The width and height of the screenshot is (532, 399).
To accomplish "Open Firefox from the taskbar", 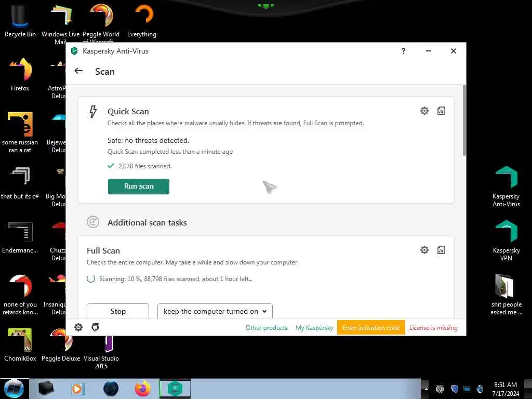I will (142, 389).
